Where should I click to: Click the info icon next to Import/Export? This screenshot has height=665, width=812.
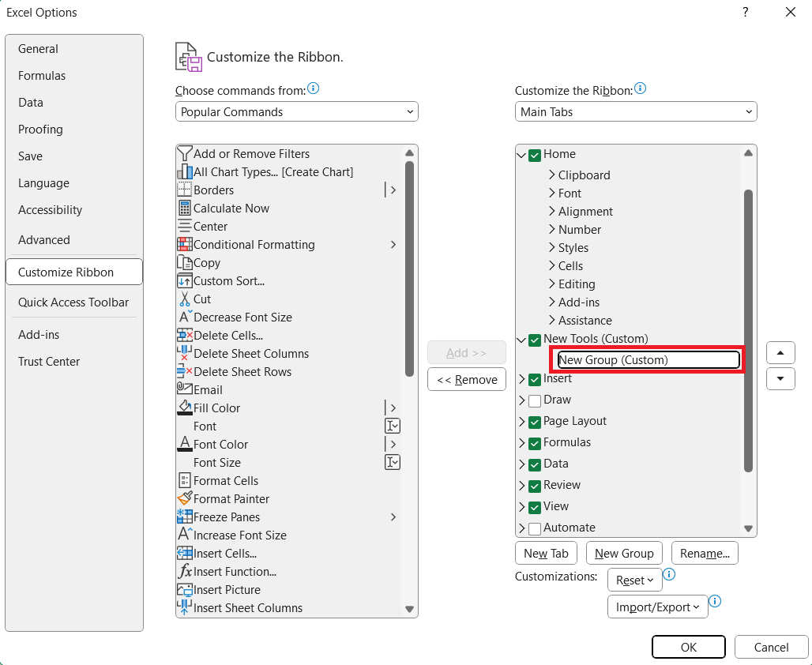pos(715,601)
